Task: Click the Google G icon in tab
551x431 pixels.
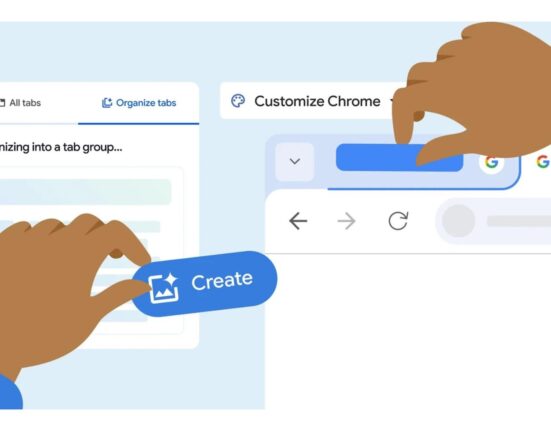Action: tap(491, 162)
